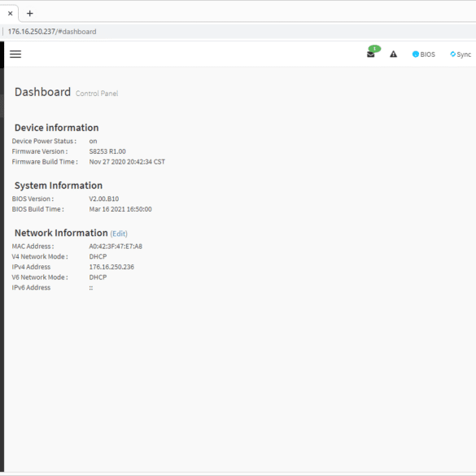Close the current browser tab

(x=10, y=13)
